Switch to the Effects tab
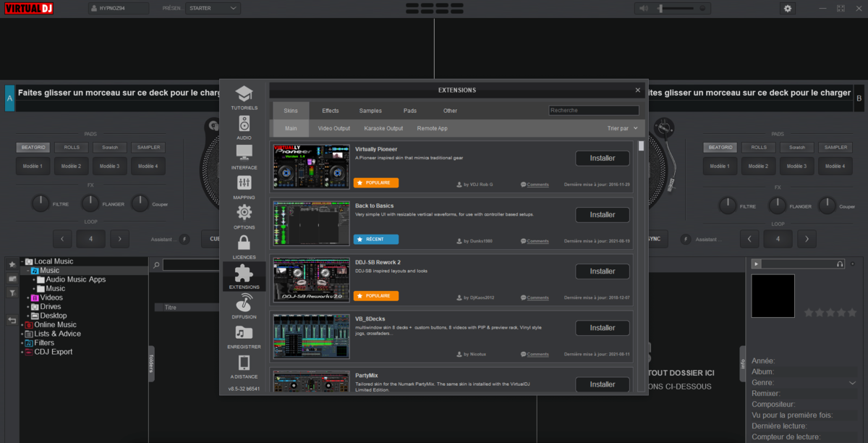868x443 pixels. [331, 111]
